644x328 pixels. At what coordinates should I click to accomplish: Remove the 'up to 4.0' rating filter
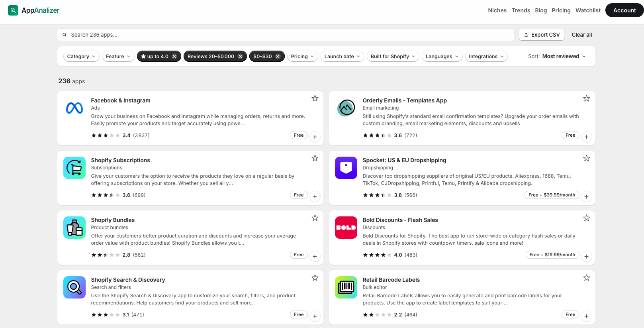coord(174,57)
